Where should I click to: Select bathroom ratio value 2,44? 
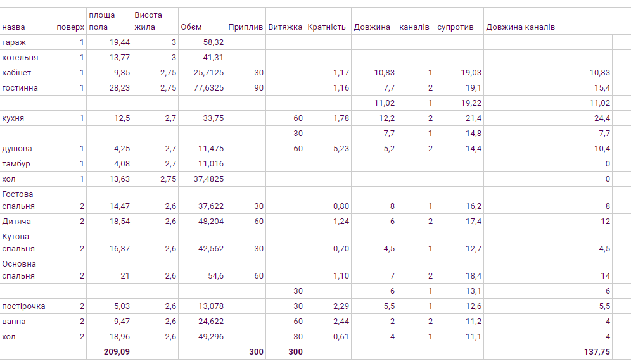(x=328, y=322)
